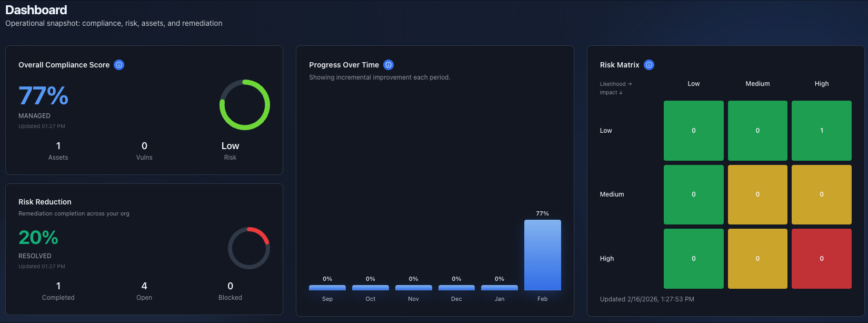868x323 pixels.
Task: Select the green compliance donut gauge
Action: coord(244,105)
